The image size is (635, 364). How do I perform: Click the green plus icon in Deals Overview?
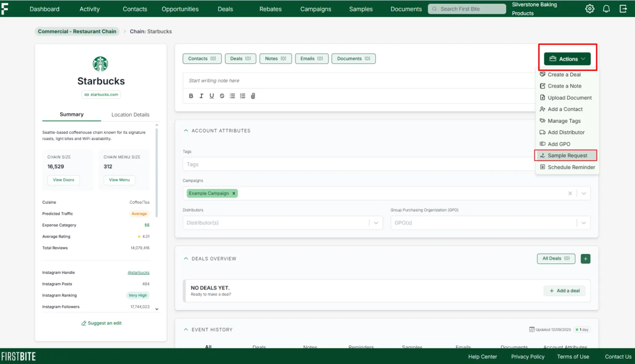tap(586, 259)
